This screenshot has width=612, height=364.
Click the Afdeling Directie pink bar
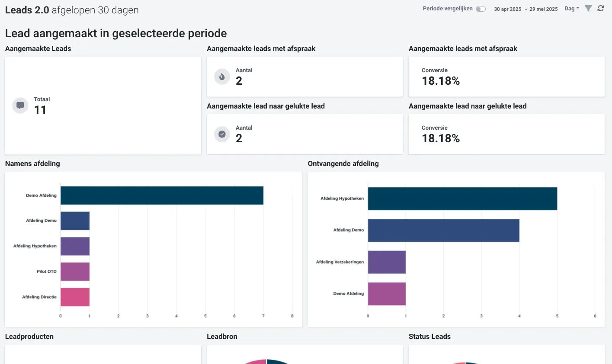point(75,297)
